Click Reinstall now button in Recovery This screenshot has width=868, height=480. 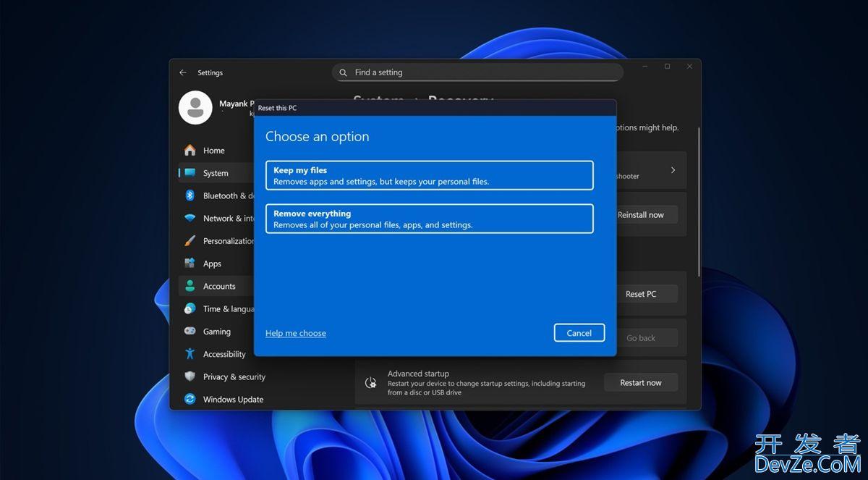click(x=640, y=214)
